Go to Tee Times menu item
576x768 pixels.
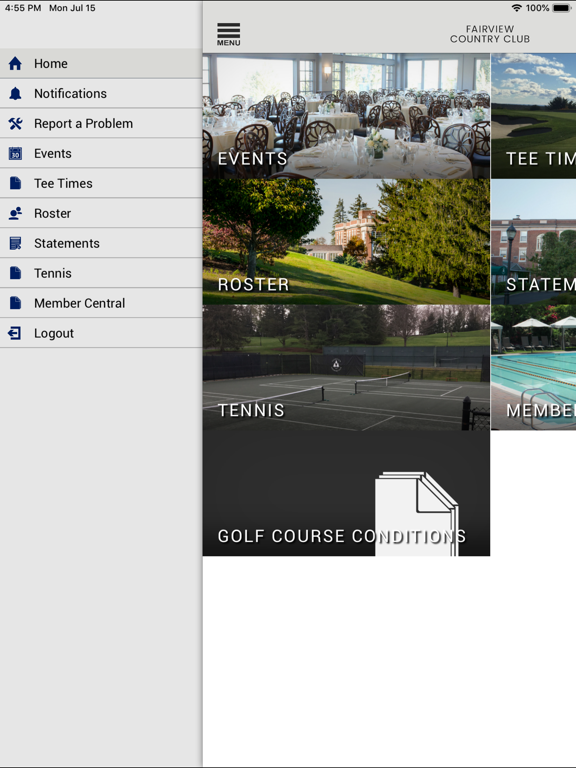(101, 183)
